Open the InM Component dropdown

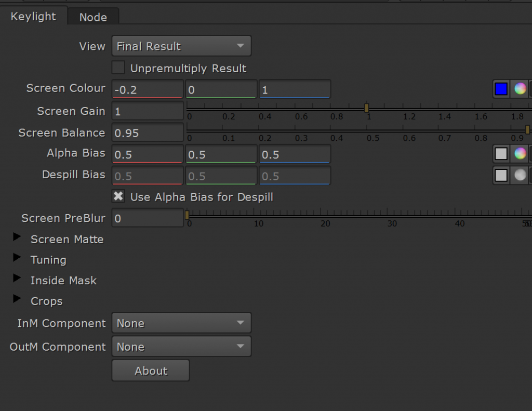coord(181,323)
